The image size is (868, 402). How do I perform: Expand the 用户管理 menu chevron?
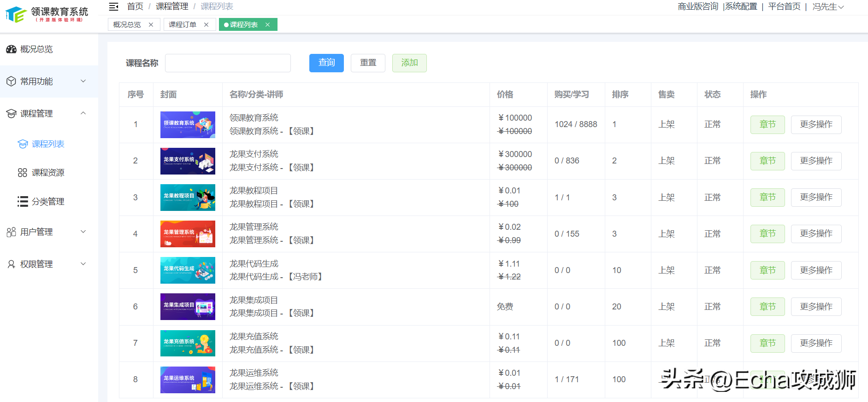click(x=83, y=232)
